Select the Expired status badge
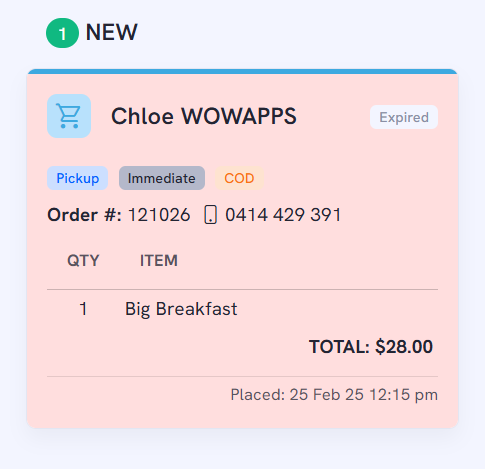Image resolution: width=485 pixels, height=469 pixels. pos(404,117)
